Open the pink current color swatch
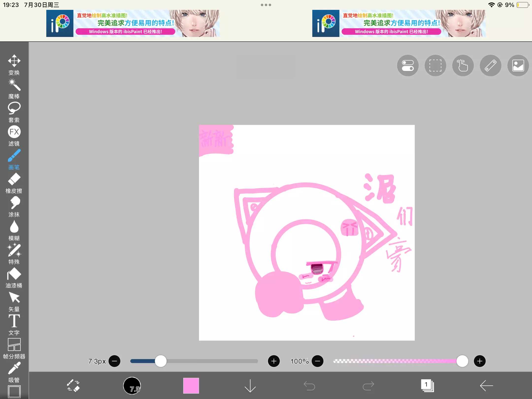 [x=191, y=385]
